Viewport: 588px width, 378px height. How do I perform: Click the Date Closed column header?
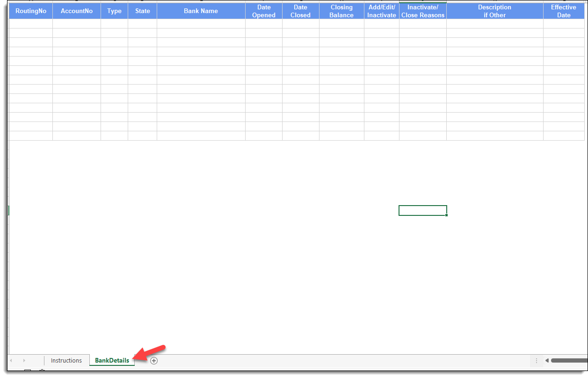coord(300,11)
